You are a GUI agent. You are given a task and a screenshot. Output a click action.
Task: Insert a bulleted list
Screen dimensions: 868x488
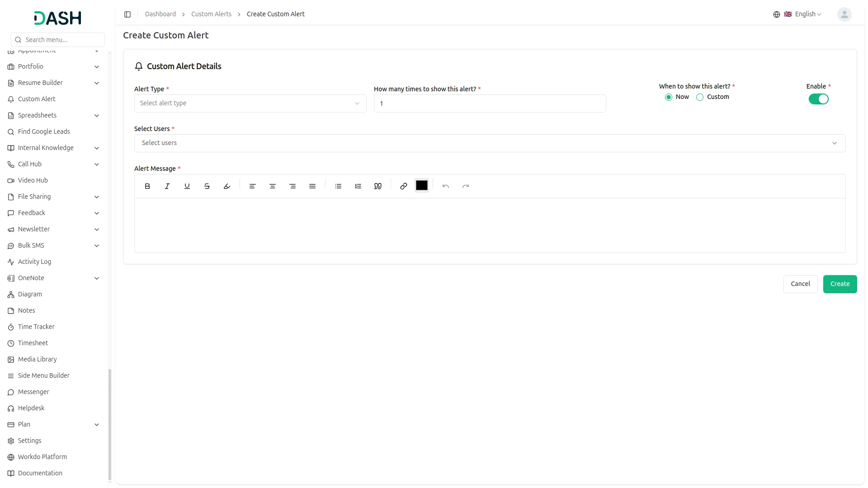tap(338, 186)
